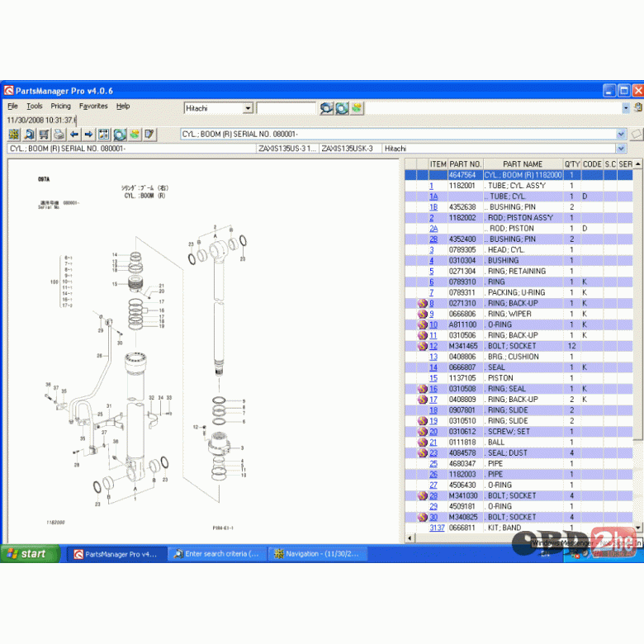Click in the search text input field
Image resolution: width=644 pixels, height=644 pixels.
286,108
